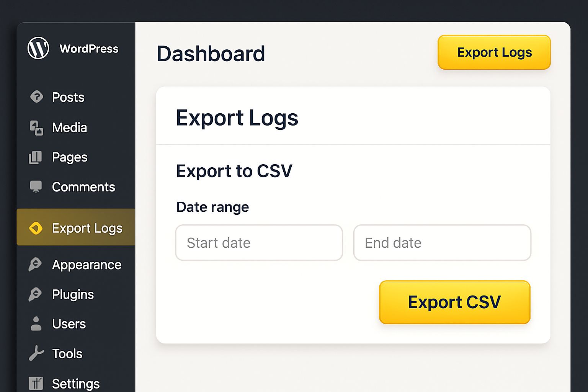
Task: Click the WordPress logo icon
Action: 38,48
